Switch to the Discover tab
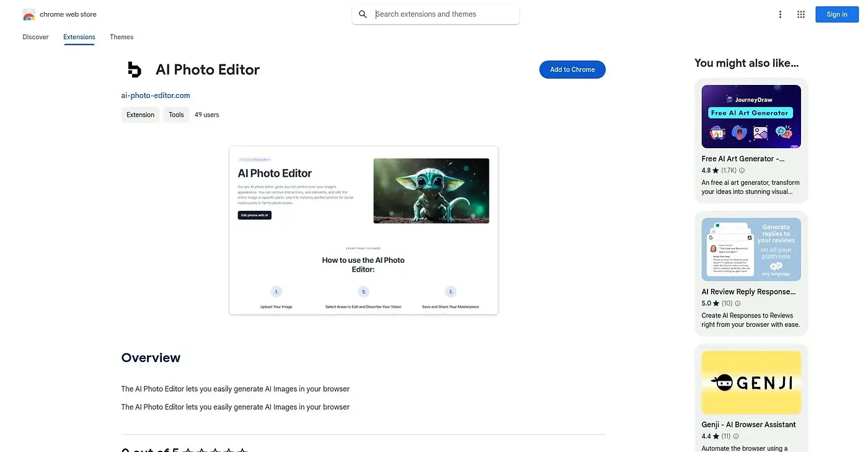This screenshot has height=452, width=868. pos(35,37)
